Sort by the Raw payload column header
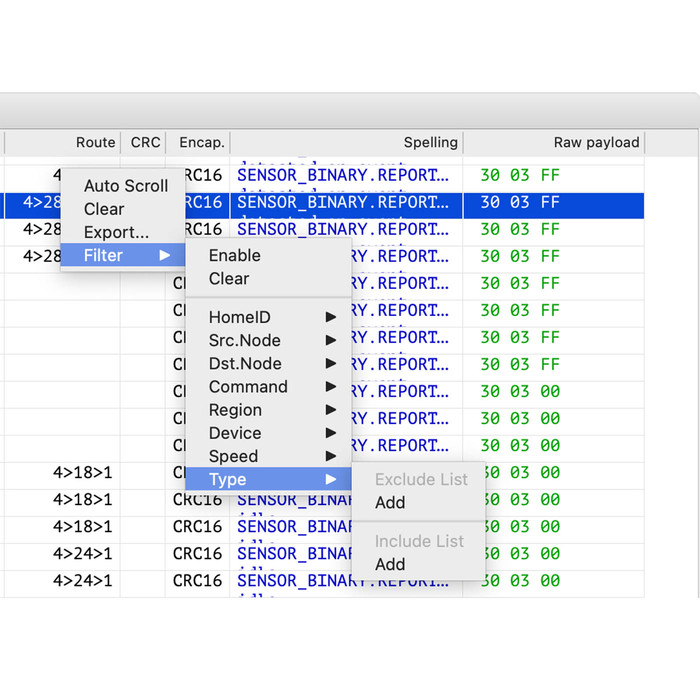Image resolution: width=700 pixels, height=700 pixels. [596, 143]
